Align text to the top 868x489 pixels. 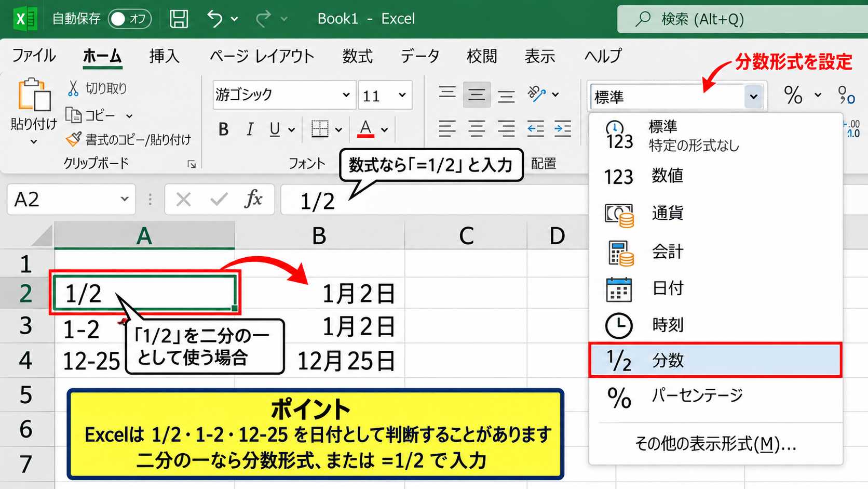coord(447,94)
